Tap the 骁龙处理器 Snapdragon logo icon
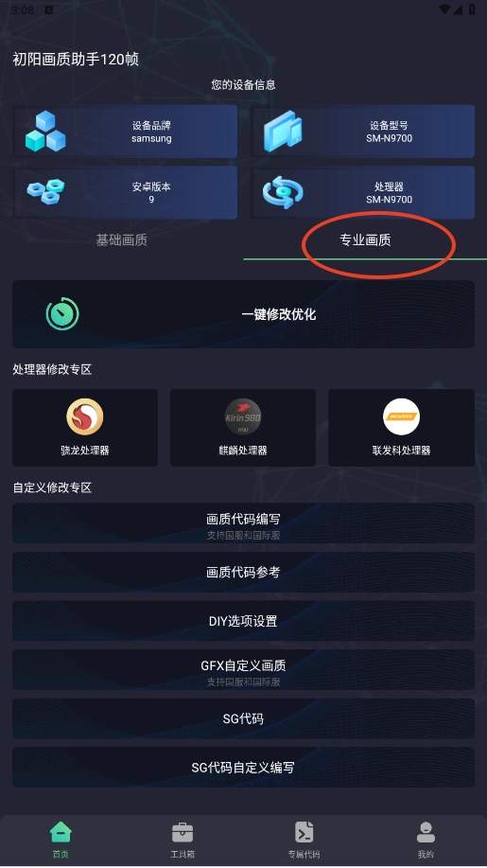Viewport: 487px width, 868px height. point(84,416)
